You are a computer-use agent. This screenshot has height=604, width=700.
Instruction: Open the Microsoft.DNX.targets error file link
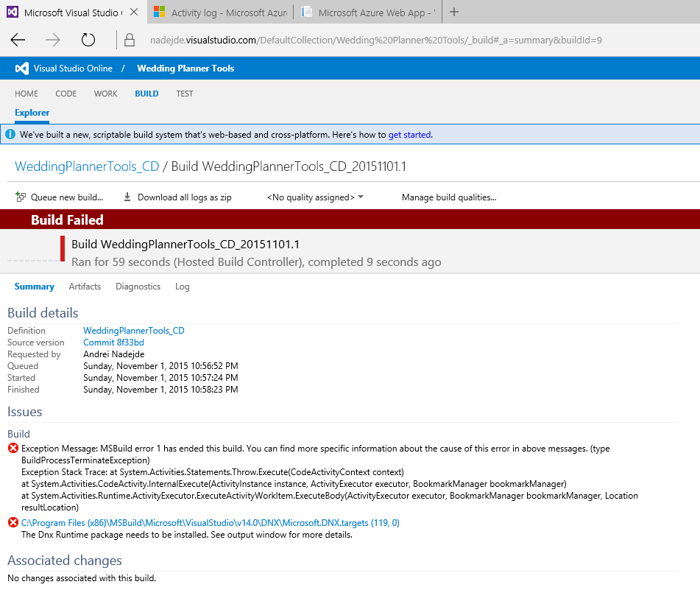(210, 523)
